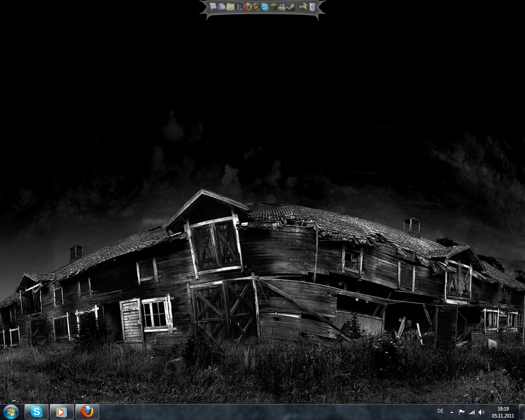Screen dimensions: 525x420
Task: Launch League of Legends from the dock
Action: [239, 7]
